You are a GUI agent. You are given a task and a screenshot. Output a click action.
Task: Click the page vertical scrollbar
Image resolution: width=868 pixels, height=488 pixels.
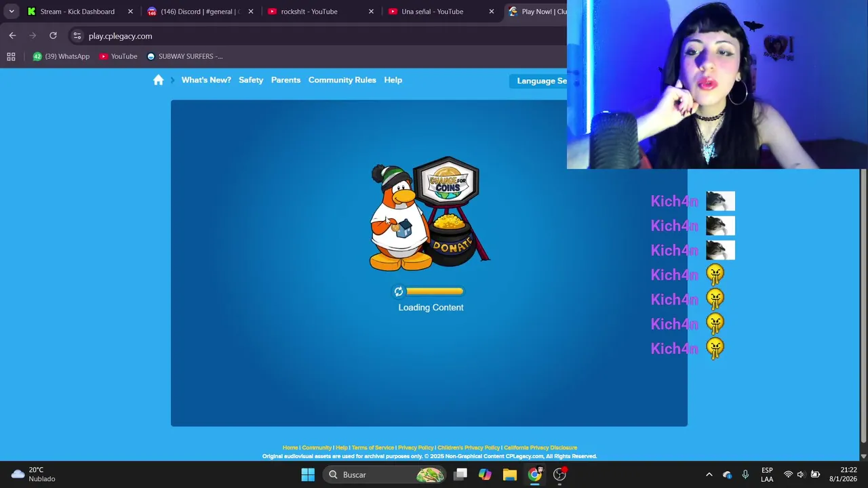(x=863, y=305)
